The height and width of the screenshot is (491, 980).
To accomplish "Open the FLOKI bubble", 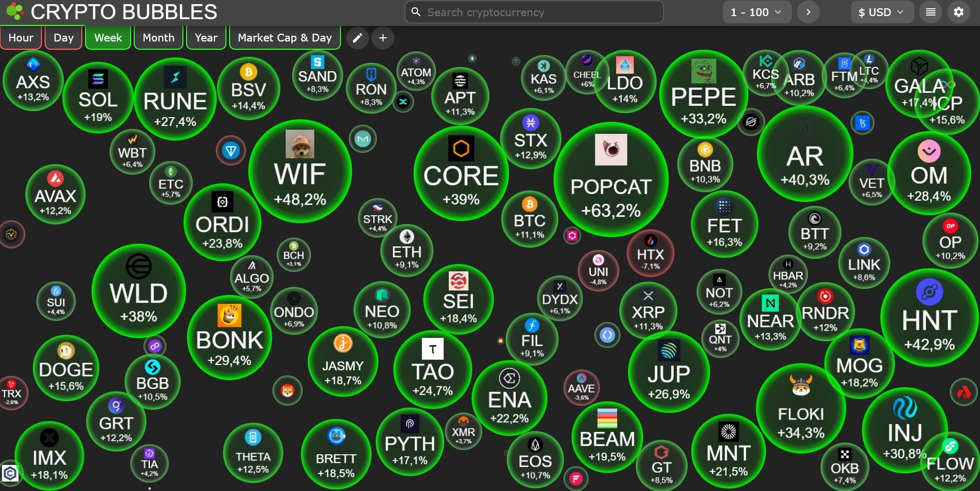I will [801, 409].
